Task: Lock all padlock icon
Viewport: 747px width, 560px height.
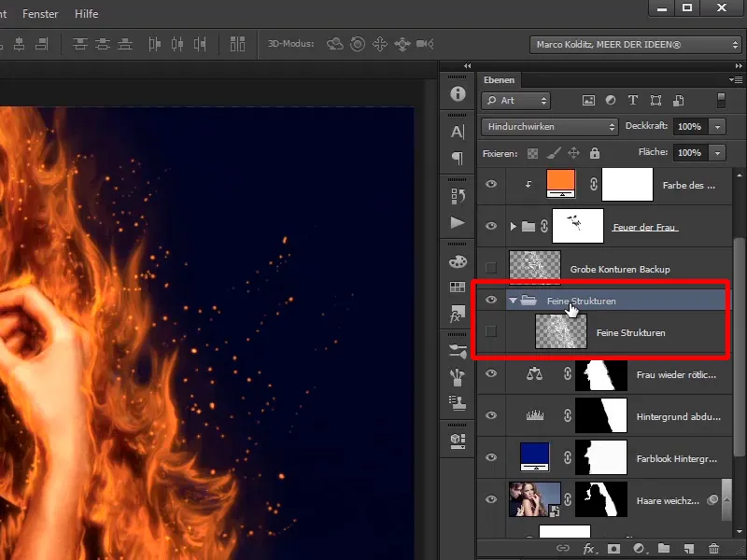Action: (x=595, y=153)
